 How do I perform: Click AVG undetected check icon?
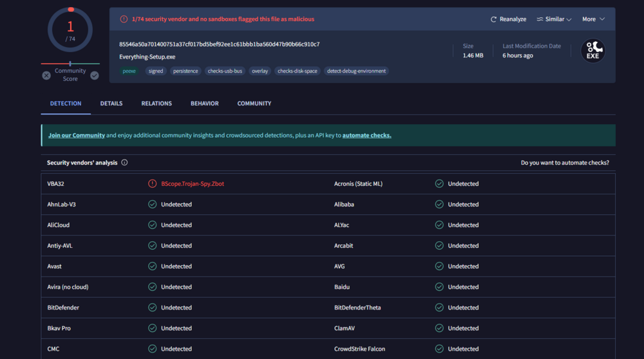click(439, 266)
